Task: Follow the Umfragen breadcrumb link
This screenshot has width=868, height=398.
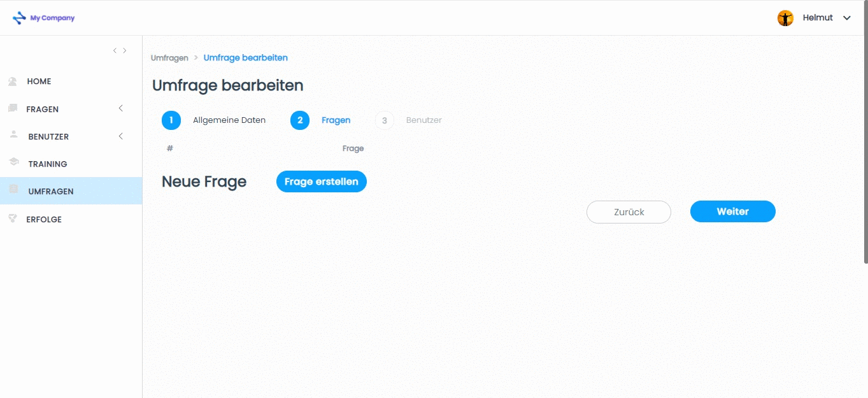Action: tap(169, 58)
